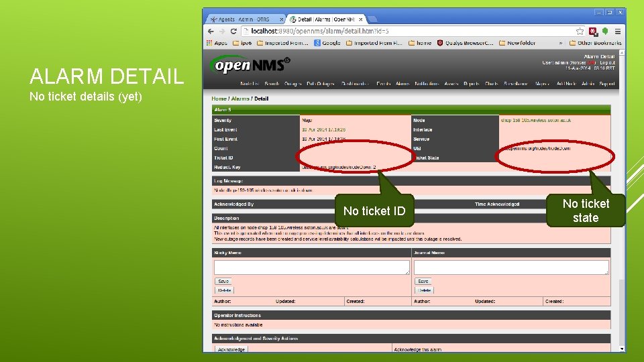
Task: Click the Acknowledge button
Action: coord(231,349)
